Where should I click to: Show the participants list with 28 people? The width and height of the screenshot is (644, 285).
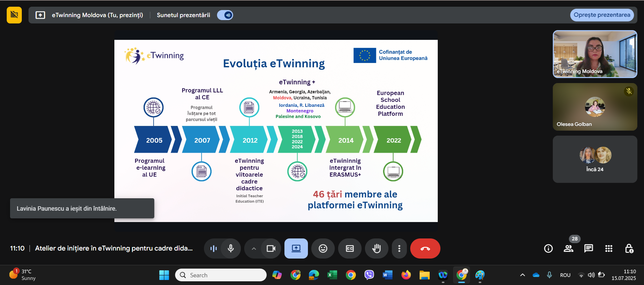(569, 248)
